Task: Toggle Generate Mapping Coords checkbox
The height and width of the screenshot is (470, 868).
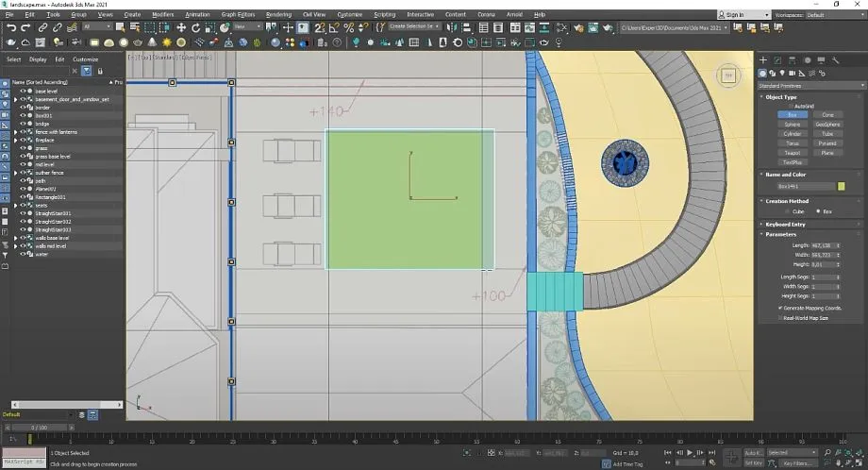Action: (x=782, y=308)
